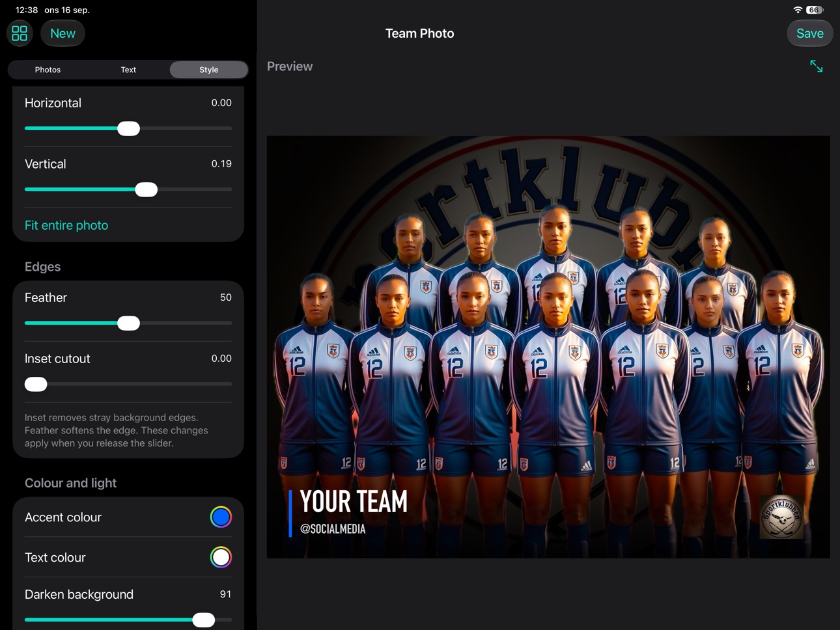Screen dimensions: 840x630
Task: Click the Vertical value 0.19
Action: pyautogui.click(x=221, y=164)
